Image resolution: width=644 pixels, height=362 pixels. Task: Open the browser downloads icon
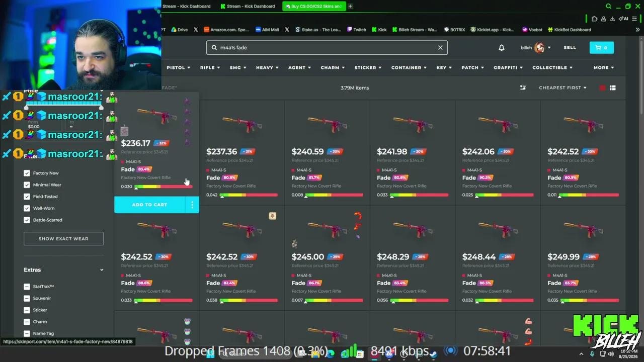(x=612, y=19)
